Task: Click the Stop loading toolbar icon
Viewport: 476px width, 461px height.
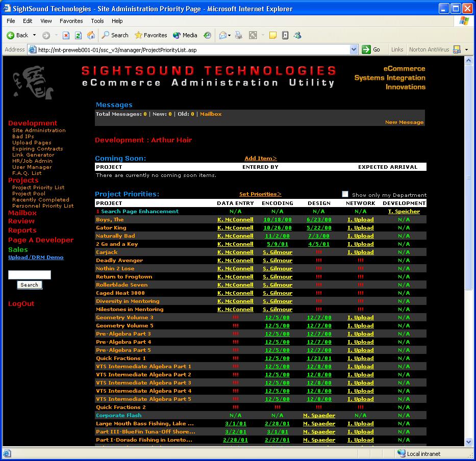Action: tap(66, 36)
